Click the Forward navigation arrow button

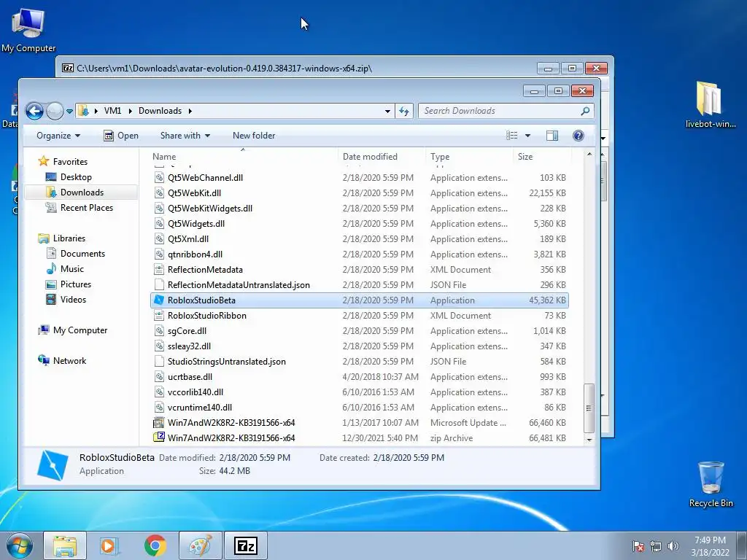click(55, 111)
